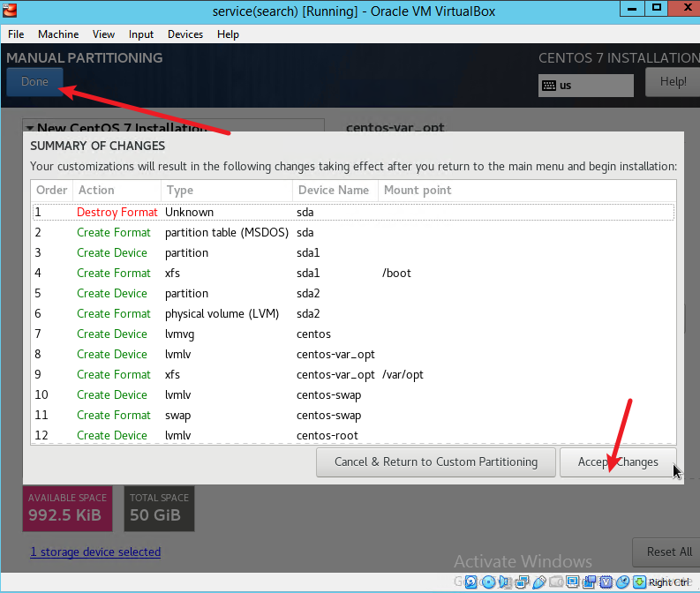
Task: Open the Machine menu
Action: 58,34
